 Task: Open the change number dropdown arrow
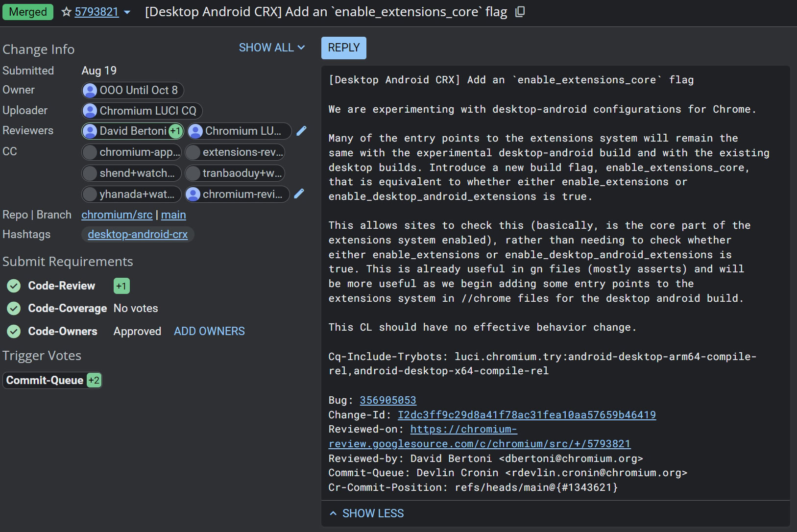[x=127, y=12]
